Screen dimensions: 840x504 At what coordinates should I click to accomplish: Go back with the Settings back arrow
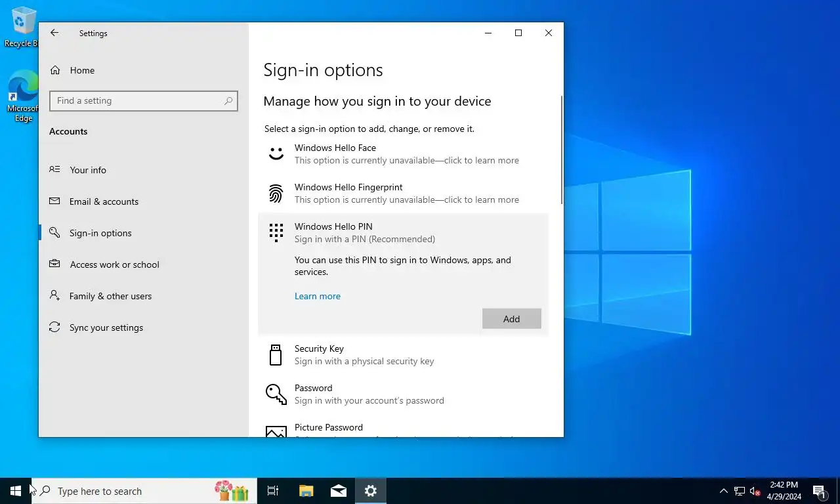(x=54, y=33)
